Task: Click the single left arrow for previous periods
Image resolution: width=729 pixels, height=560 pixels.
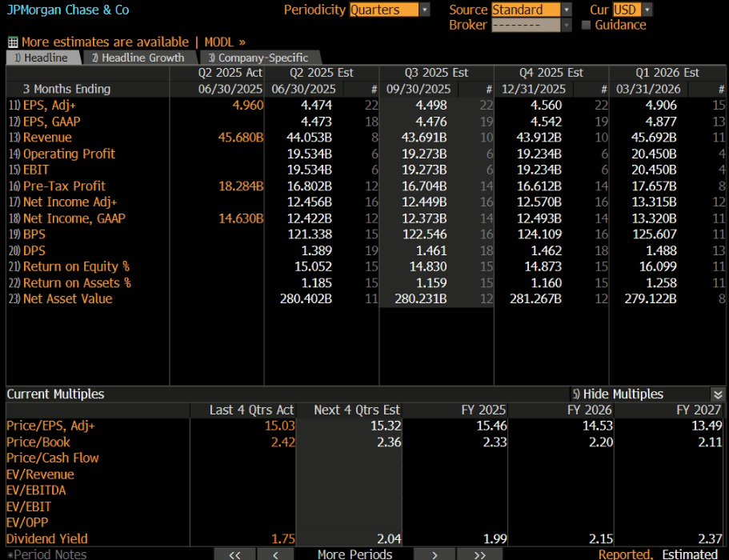Action: pos(275,554)
